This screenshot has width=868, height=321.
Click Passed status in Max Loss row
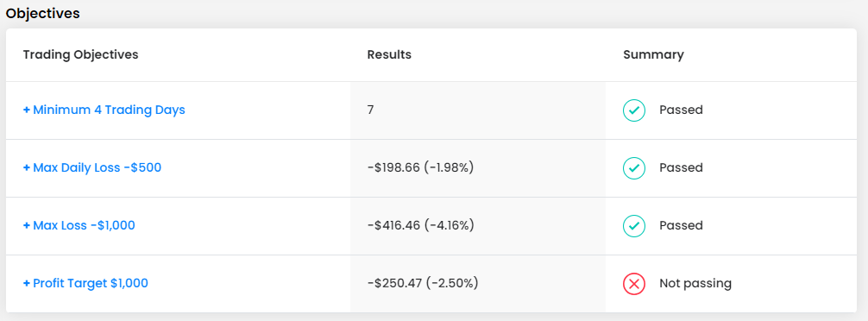pos(681,226)
